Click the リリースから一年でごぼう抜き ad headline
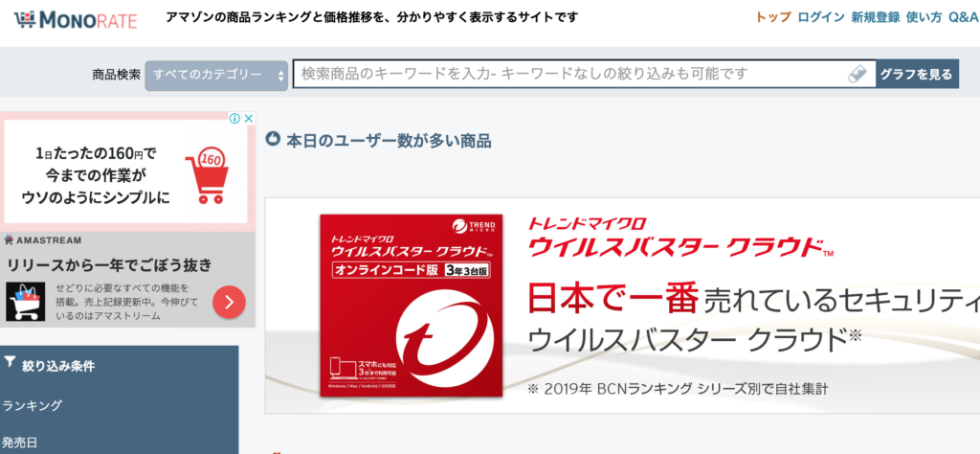The height and width of the screenshot is (454, 980). [x=109, y=264]
